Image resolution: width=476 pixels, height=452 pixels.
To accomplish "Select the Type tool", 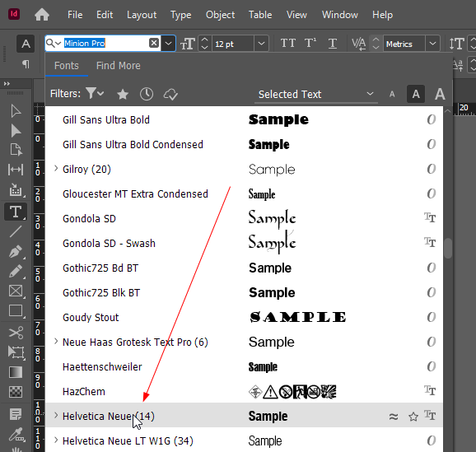I will 16,212.
